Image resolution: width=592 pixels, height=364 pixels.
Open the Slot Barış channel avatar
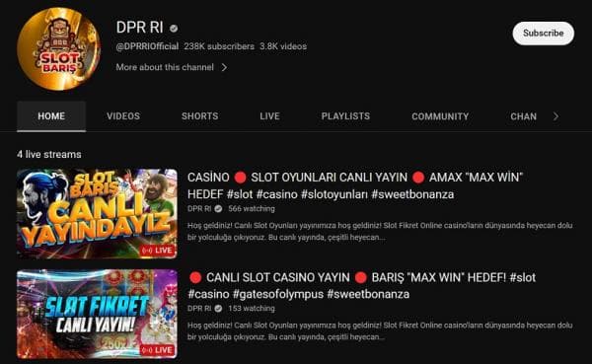click(x=59, y=48)
